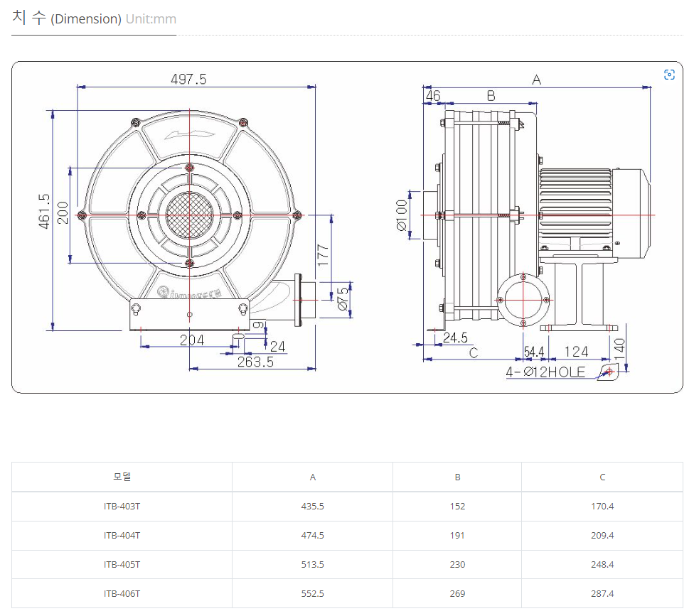Click the Unit:mm label
Screen dimensions: 694x616
tap(151, 19)
